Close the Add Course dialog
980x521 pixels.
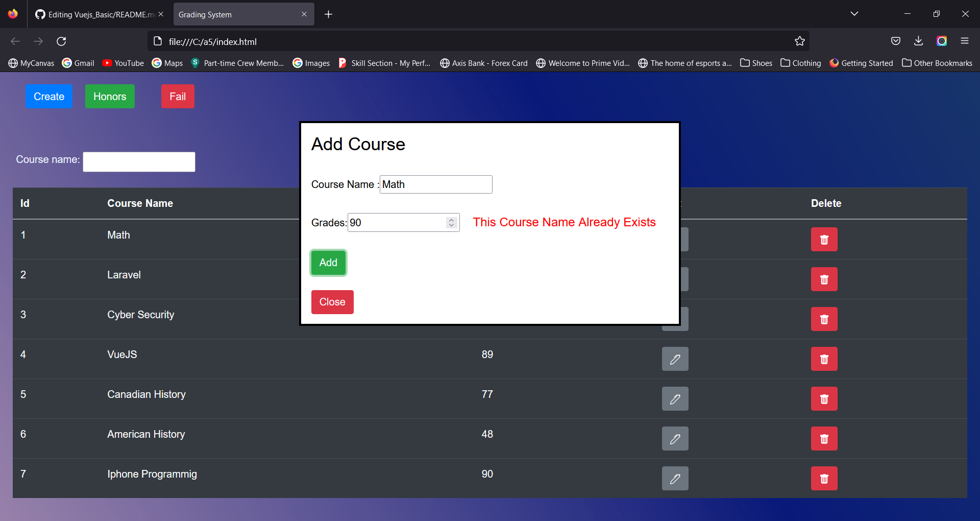(332, 302)
